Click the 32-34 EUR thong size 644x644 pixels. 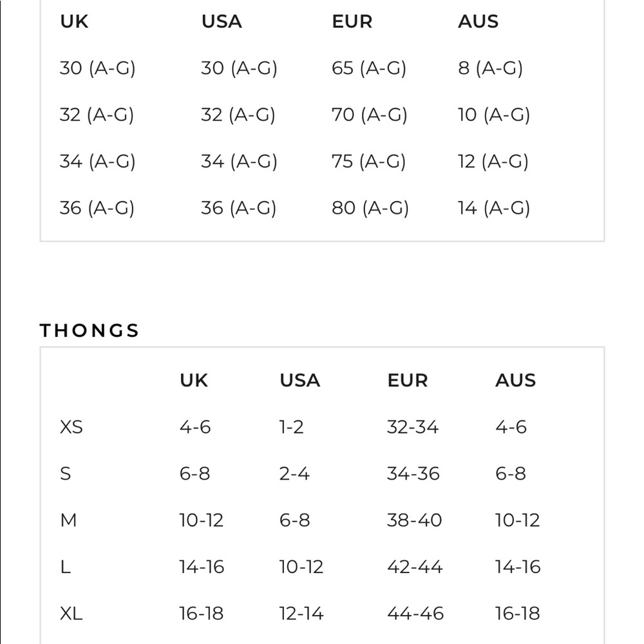(x=413, y=427)
